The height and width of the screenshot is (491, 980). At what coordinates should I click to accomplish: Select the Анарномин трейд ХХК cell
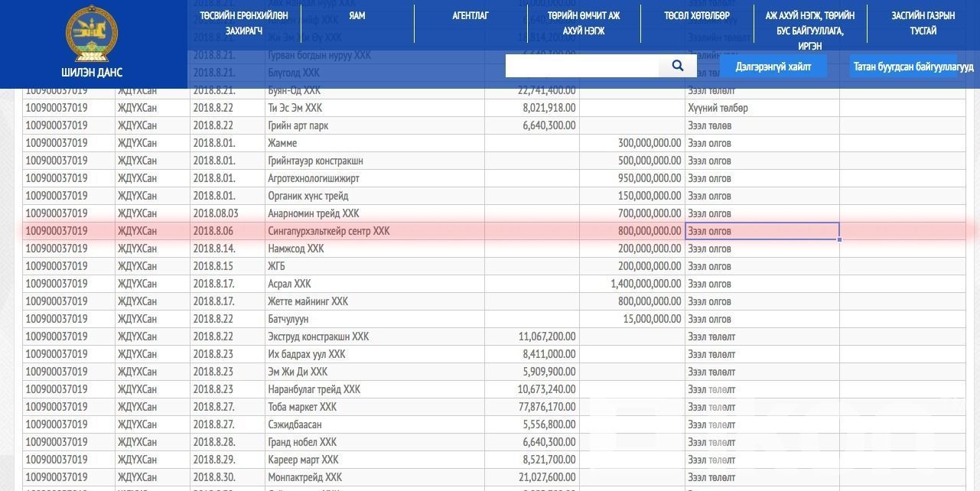313,213
